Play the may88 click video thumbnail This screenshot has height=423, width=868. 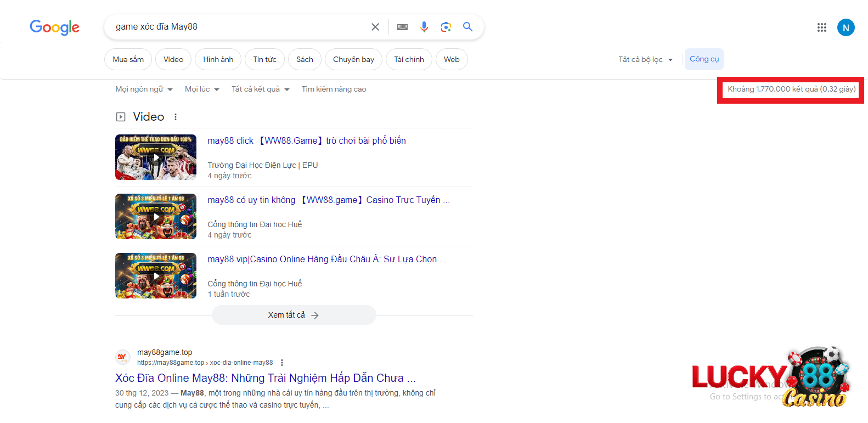(x=156, y=157)
